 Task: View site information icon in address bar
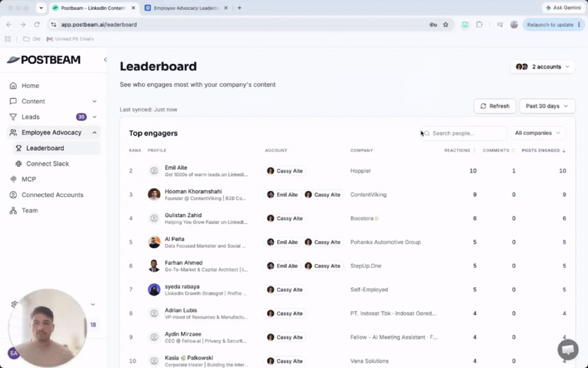click(53, 25)
